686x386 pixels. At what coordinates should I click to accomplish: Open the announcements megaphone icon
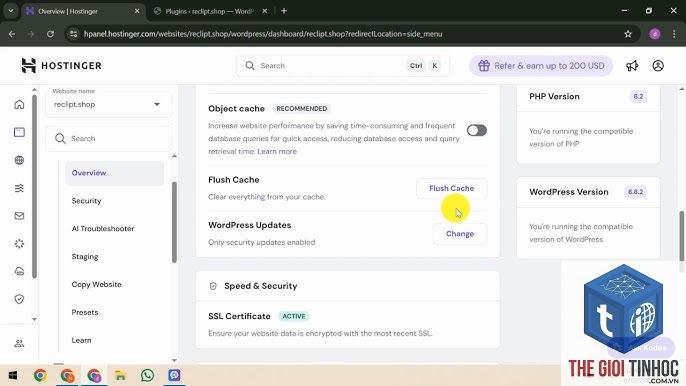pos(632,66)
